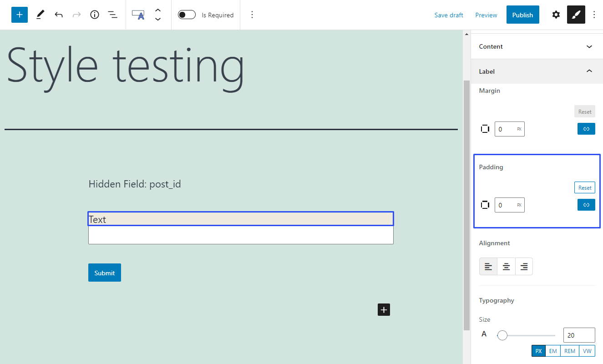Select the Tools pencil icon
603x364 pixels.
click(x=40, y=15)
